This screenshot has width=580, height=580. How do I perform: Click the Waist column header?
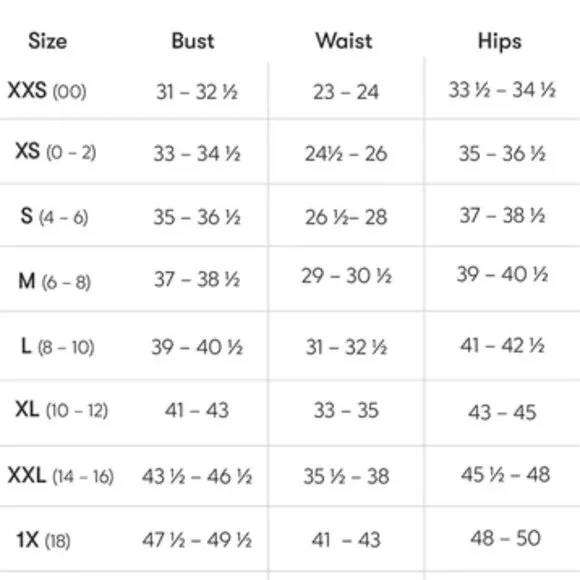pos(344,41)
